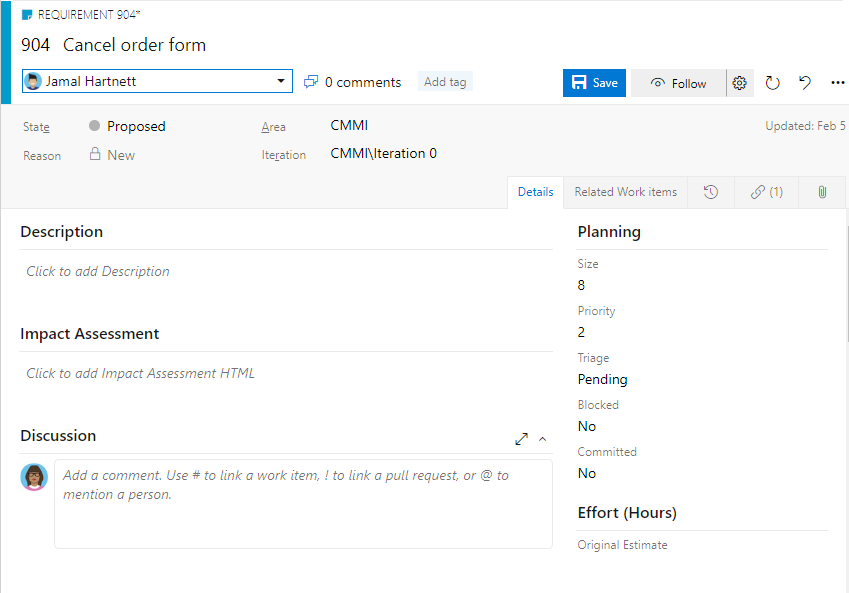Open the work item History tab icon
This screenshot has height=593, width=849.
click(x=710, y=191)
